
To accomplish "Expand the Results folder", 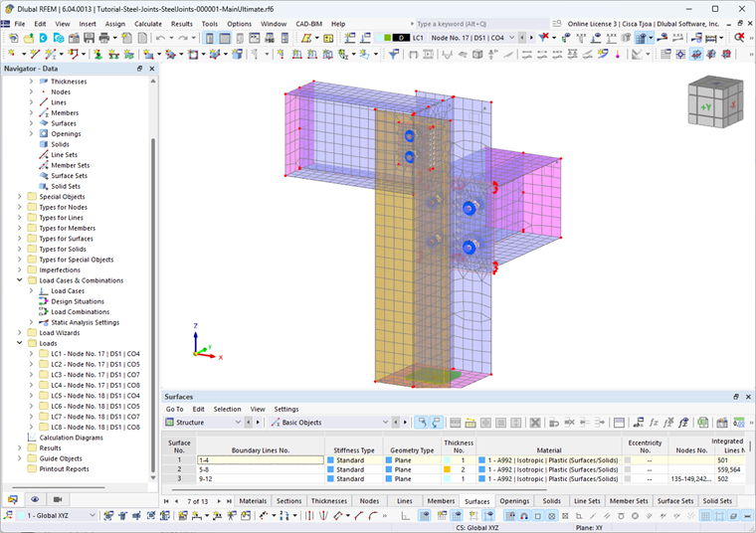I will [x=20, y=447].
